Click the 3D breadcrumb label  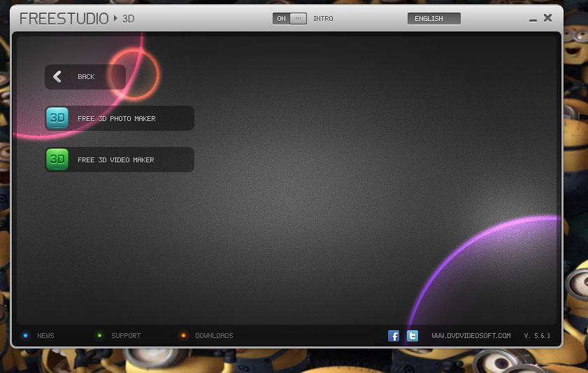128,19
